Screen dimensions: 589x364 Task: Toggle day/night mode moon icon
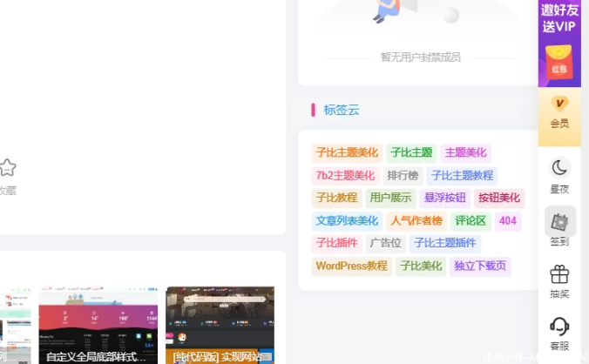pos(559,167)
